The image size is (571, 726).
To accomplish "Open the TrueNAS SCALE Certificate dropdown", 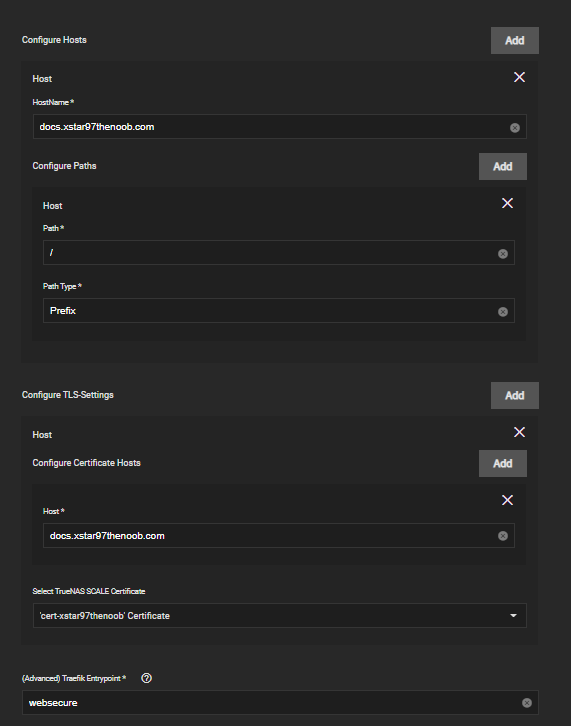I will pos(280,616).
